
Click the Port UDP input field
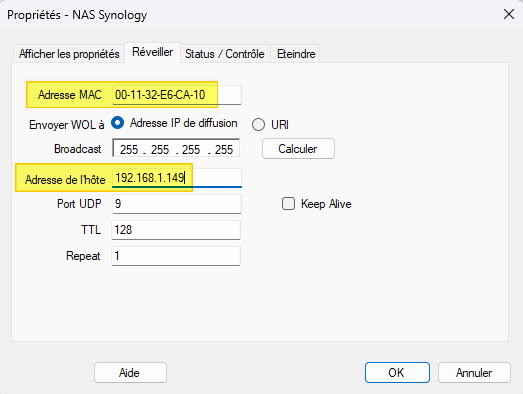(x=176, y=204)
